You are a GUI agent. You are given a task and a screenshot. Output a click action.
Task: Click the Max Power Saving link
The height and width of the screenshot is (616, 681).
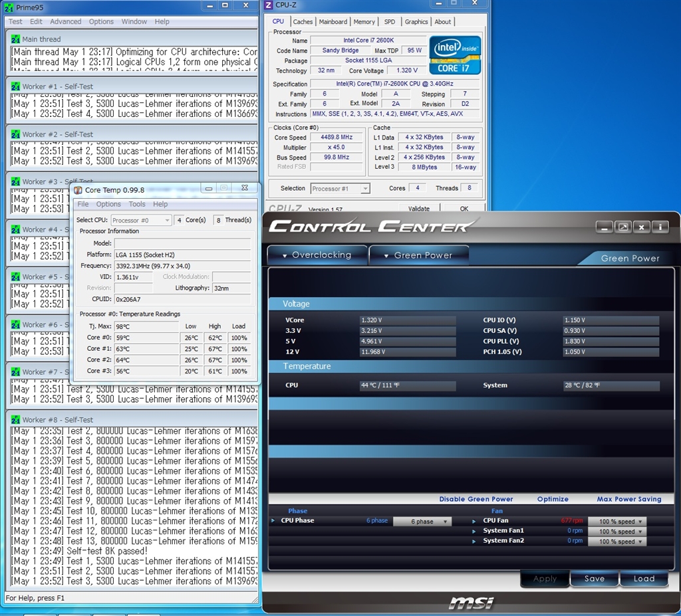coord(629,499)
